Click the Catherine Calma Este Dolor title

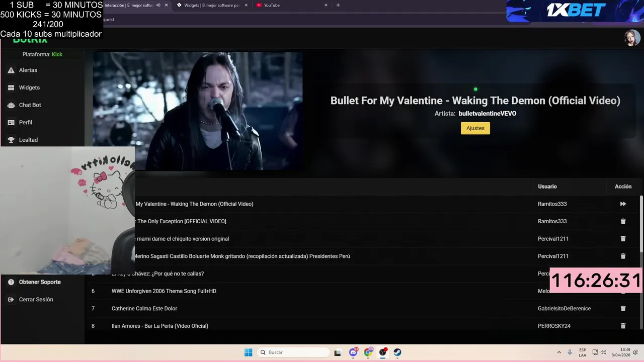(x=144, y=308)
